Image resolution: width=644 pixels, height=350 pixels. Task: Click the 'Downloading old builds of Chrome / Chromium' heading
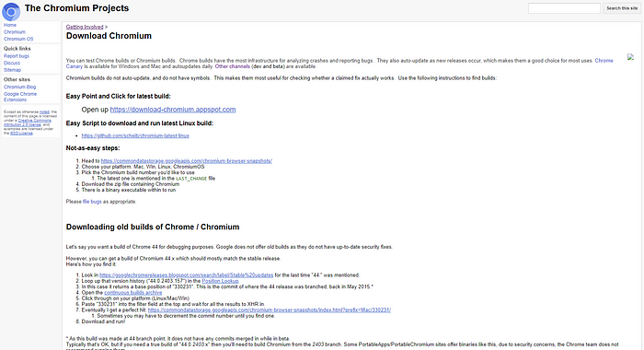coord(153,227)
